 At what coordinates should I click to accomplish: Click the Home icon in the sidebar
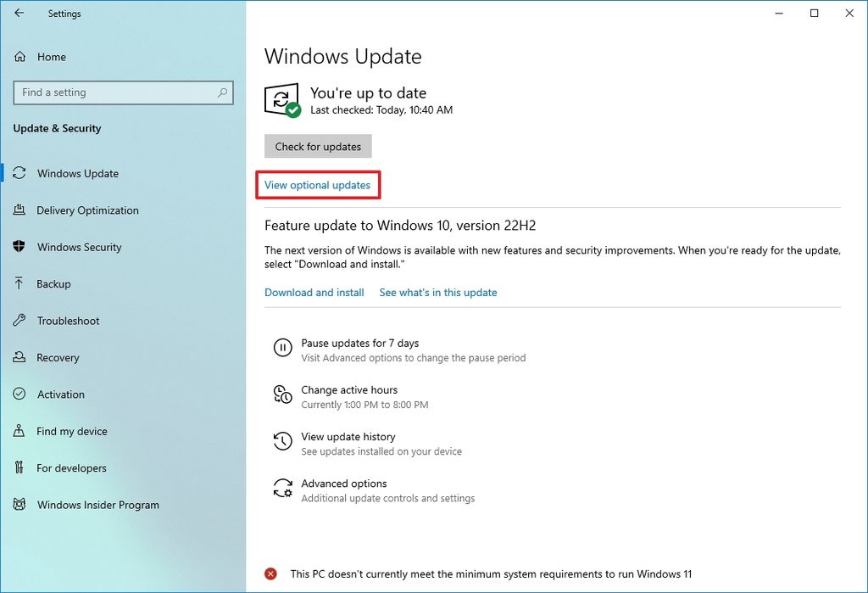coord(19,57)
